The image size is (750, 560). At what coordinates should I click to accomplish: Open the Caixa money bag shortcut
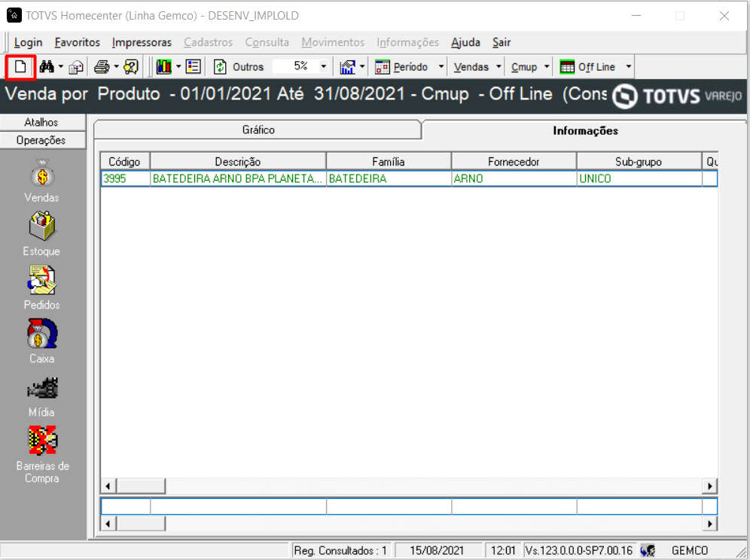41,342
